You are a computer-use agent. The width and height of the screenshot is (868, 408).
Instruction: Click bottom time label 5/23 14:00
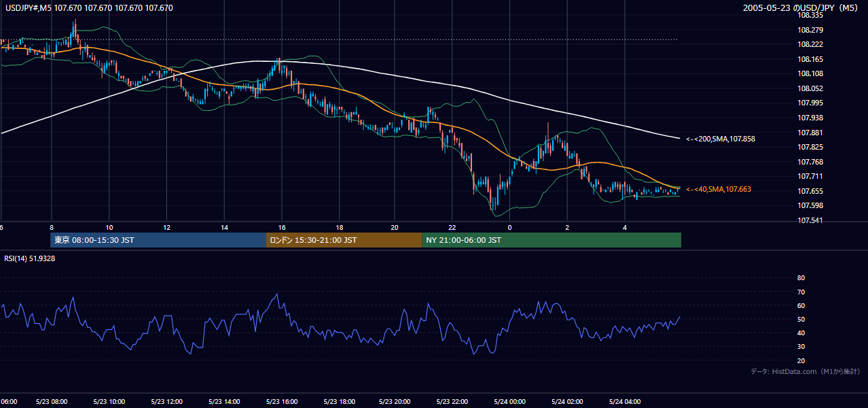pyautogui.click(x=225, y=402)
